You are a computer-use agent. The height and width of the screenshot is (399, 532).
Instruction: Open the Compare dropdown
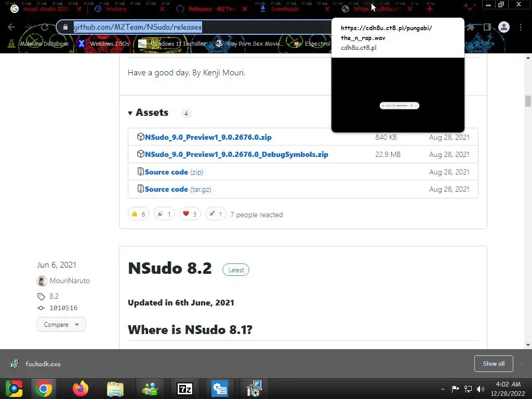coord(61,325)
